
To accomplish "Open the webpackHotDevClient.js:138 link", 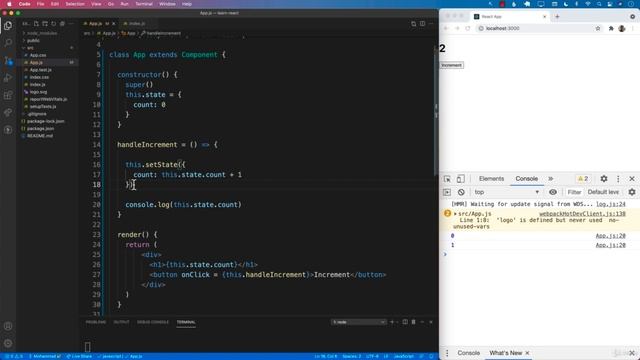I will coord(582,214).
